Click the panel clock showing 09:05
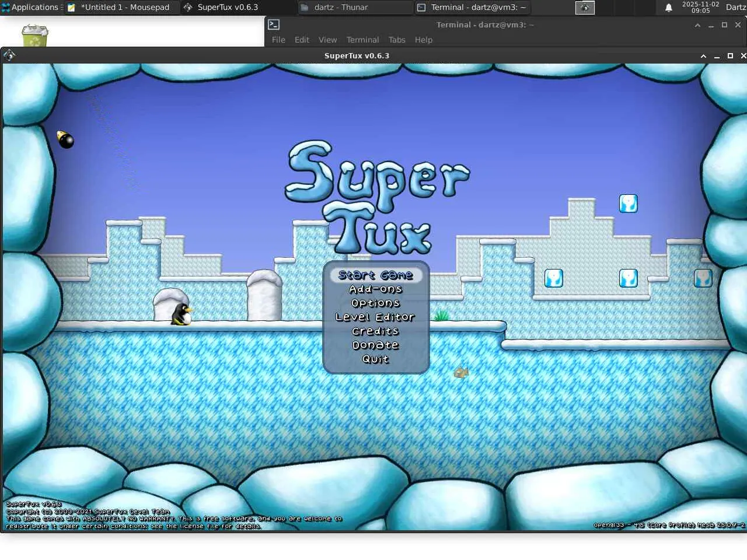This screenshot has height=560, width=747. click(700, 7)
